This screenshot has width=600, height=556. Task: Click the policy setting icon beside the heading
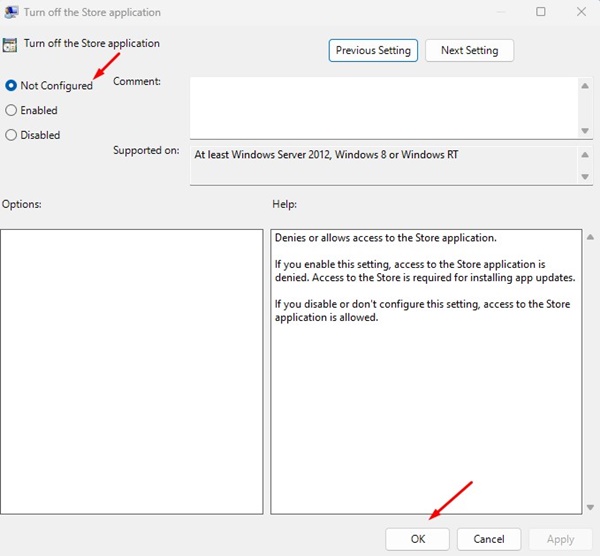(10, 45)
